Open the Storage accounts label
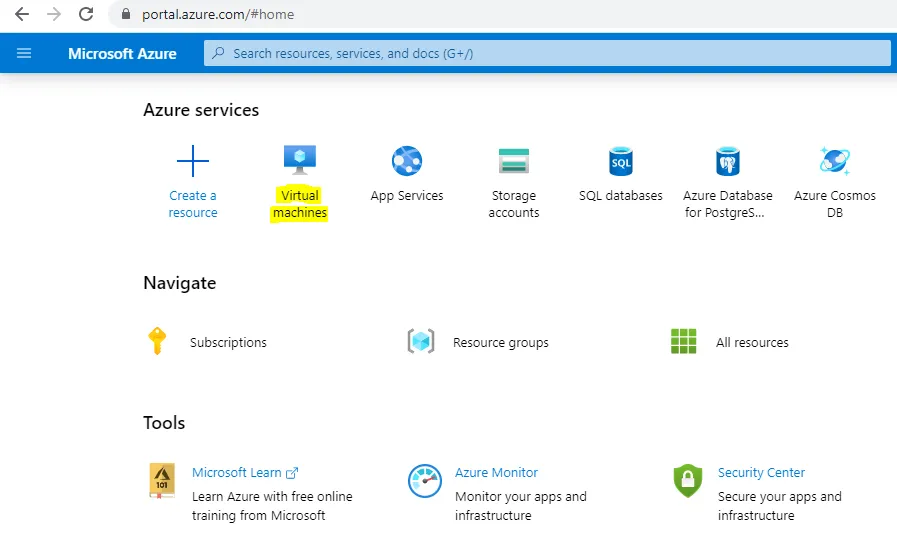 pos(514,204)
